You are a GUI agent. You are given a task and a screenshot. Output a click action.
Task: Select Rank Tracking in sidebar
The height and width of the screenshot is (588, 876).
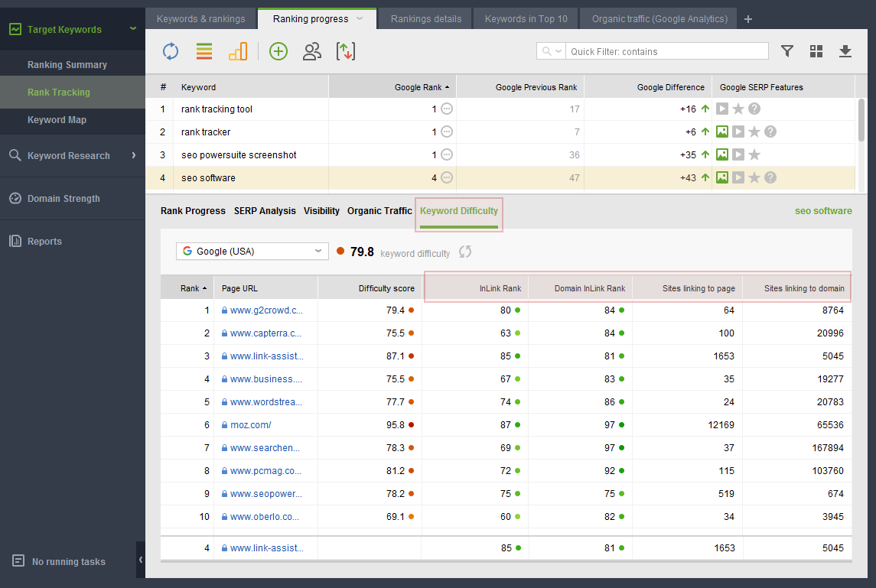[59, 92]
